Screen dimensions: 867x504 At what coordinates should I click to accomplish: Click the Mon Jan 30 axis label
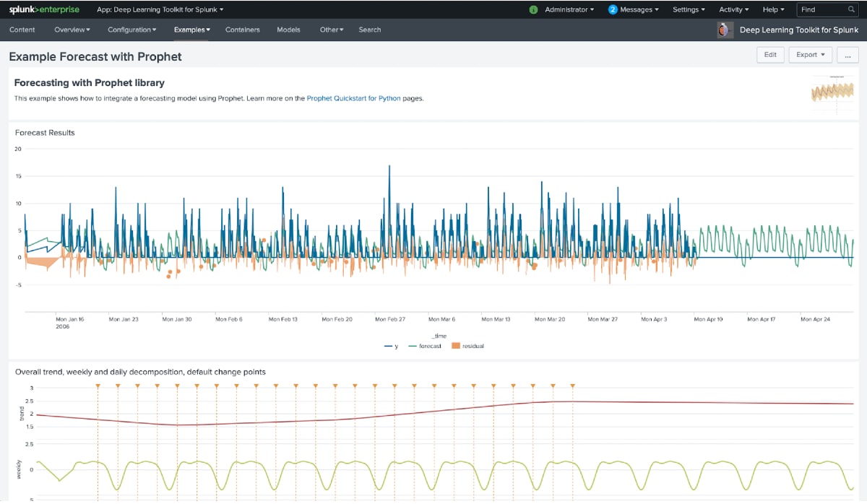tap(177, 318)
